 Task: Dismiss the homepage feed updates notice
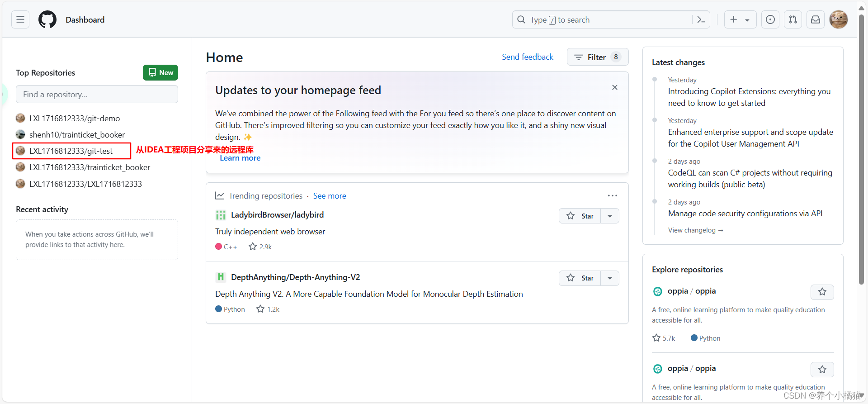[615, 87]
